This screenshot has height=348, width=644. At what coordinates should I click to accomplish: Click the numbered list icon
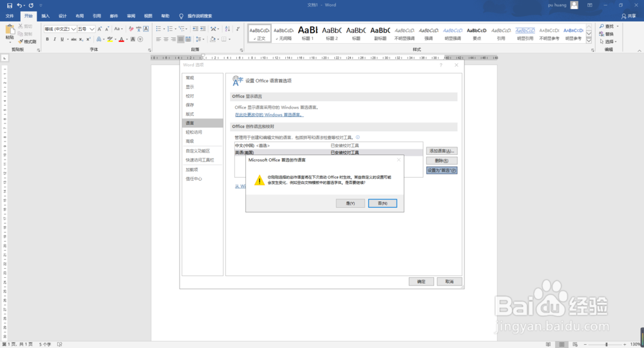tap(170, 29)
